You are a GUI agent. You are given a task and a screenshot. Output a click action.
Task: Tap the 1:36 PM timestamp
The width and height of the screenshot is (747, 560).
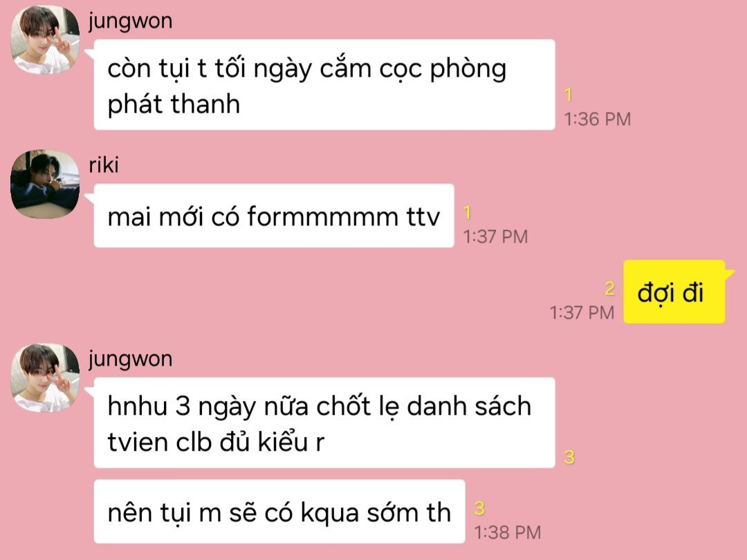click(x=598, y=119)
